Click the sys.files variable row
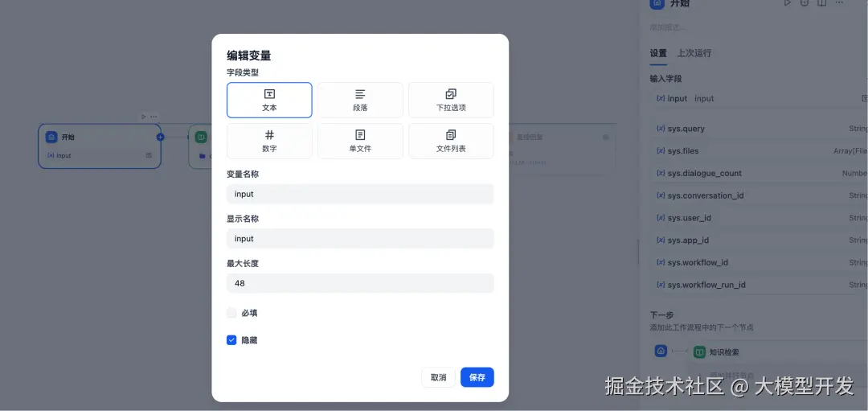868x411 pixels. point(759,150)
